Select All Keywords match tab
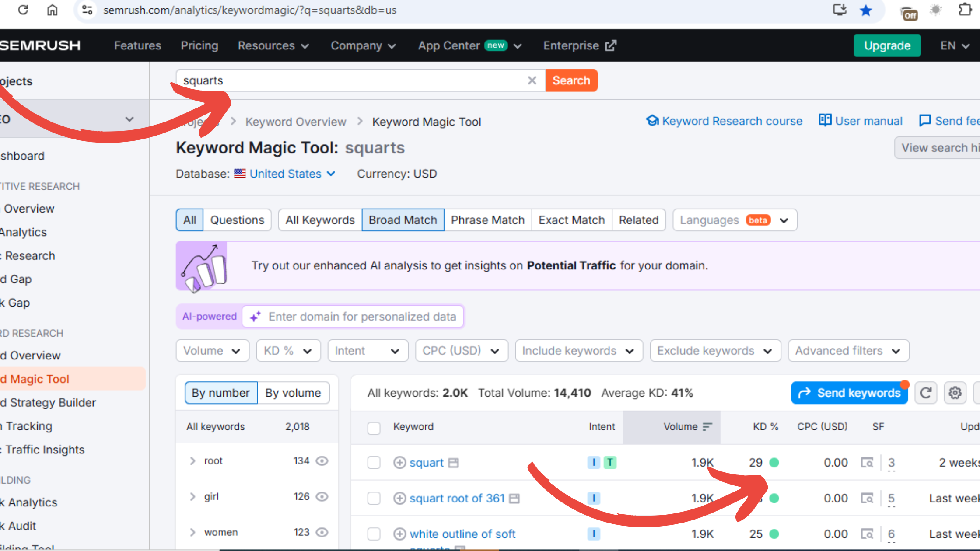980x551 pixels. pos(320,220)
